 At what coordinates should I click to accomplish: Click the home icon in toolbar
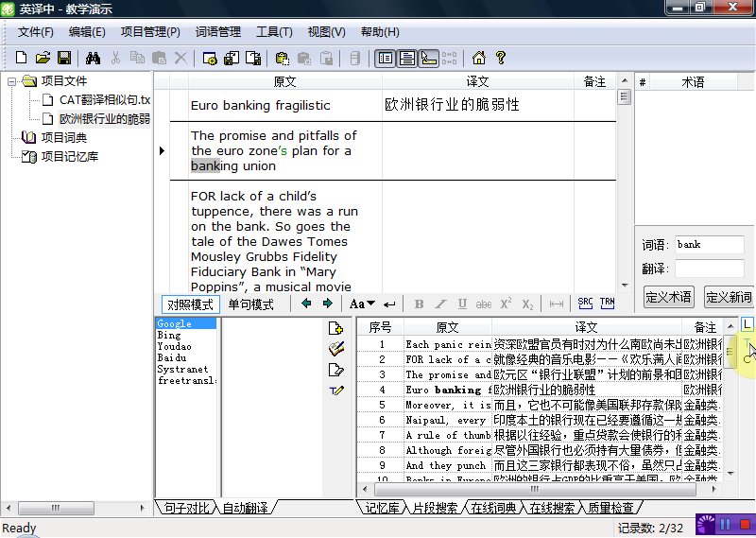tap(478, 58)
